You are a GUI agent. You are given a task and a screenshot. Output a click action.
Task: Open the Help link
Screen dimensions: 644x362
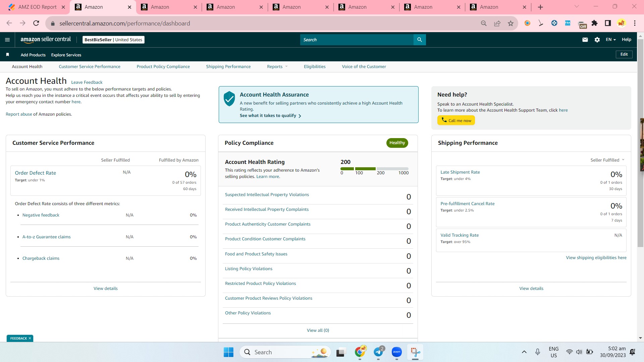point(627,40)
